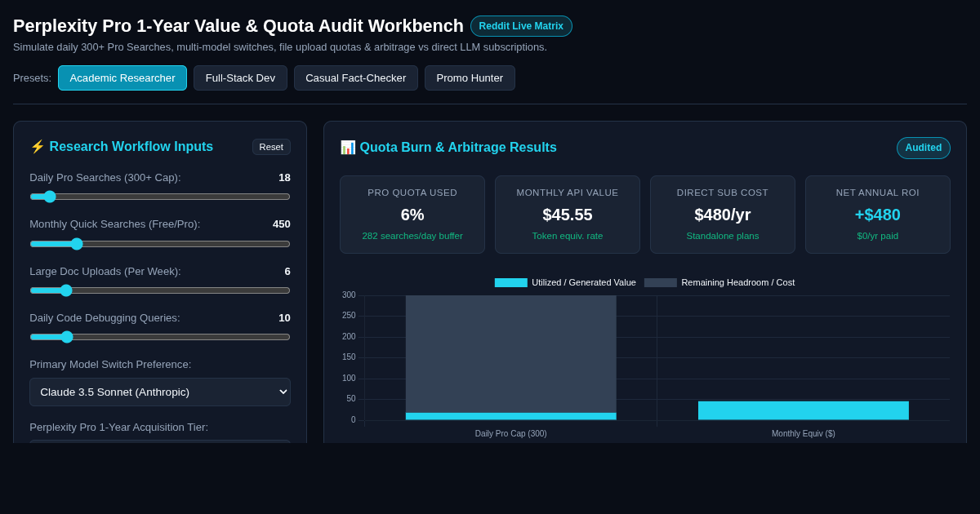
Task: Select the Full-Stack Dev preset
Action: click(x=240, y=78)
